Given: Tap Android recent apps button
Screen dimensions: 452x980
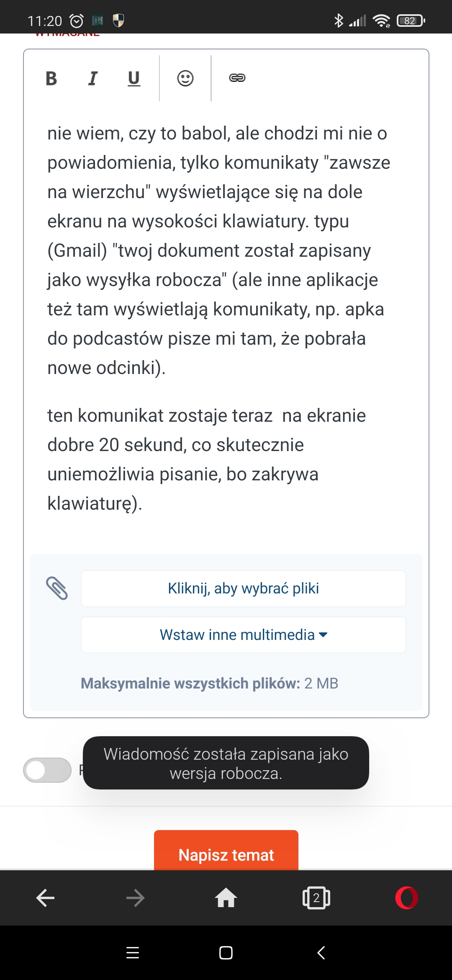Looking at the screenshot, I should [x=133, y=953].
